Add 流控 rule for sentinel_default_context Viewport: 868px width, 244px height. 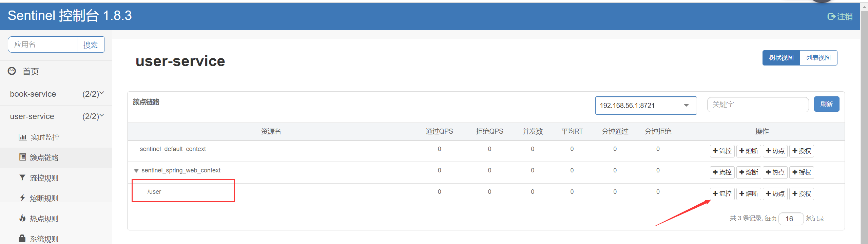[x=722, y=151]
